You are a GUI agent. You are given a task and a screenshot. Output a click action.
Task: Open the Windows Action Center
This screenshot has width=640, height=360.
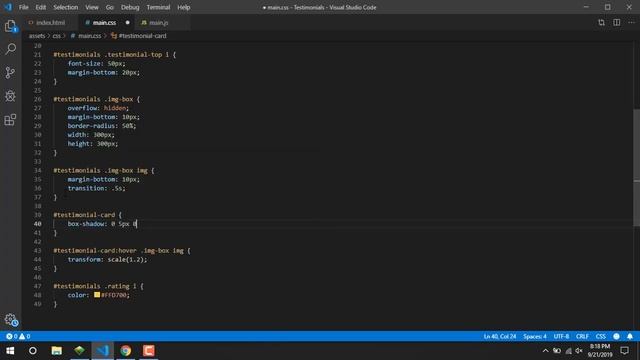tap(624, 351)
